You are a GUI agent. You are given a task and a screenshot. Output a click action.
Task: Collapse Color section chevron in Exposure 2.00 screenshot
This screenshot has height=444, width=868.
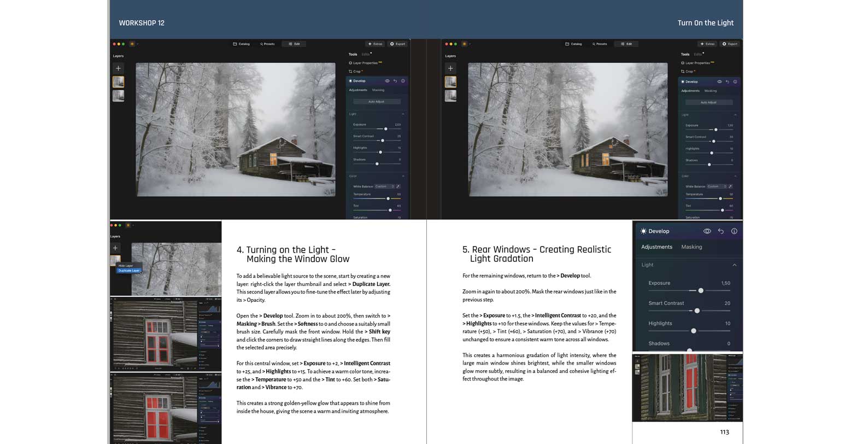click(403, 176)
